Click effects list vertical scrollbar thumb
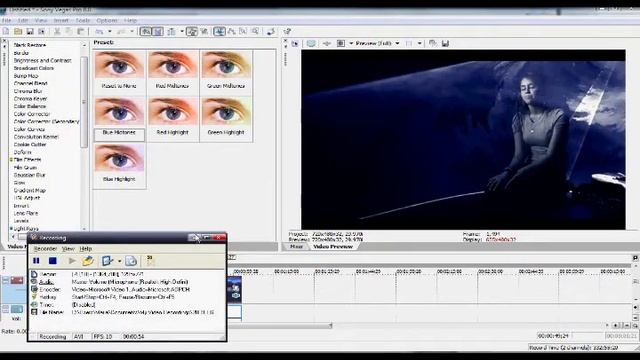The width and height of the screenshot is (640, 360). pyautogui.click(x=84, y=102)
